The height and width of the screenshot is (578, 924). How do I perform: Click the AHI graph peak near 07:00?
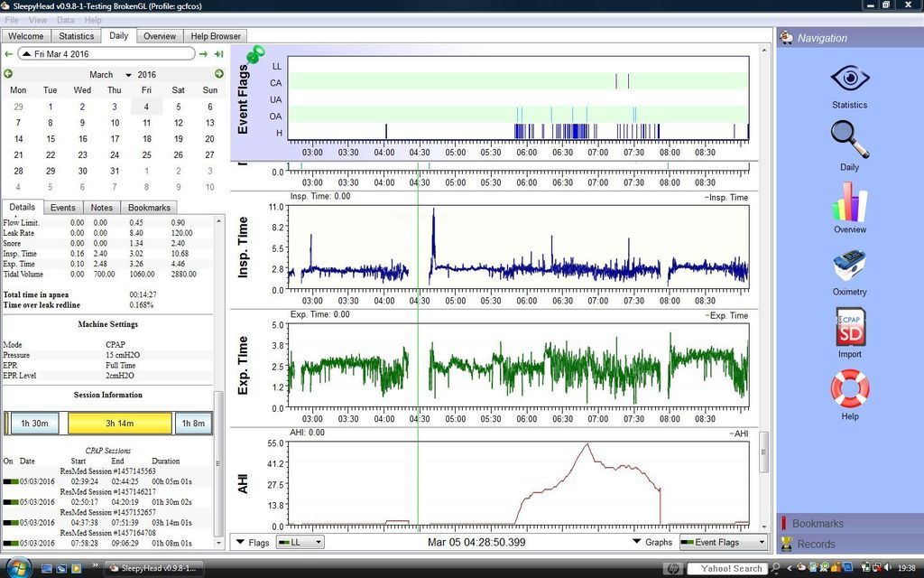(587, 444)
